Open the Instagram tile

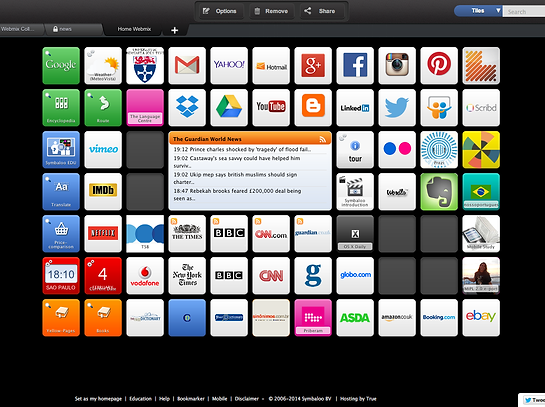397,66
